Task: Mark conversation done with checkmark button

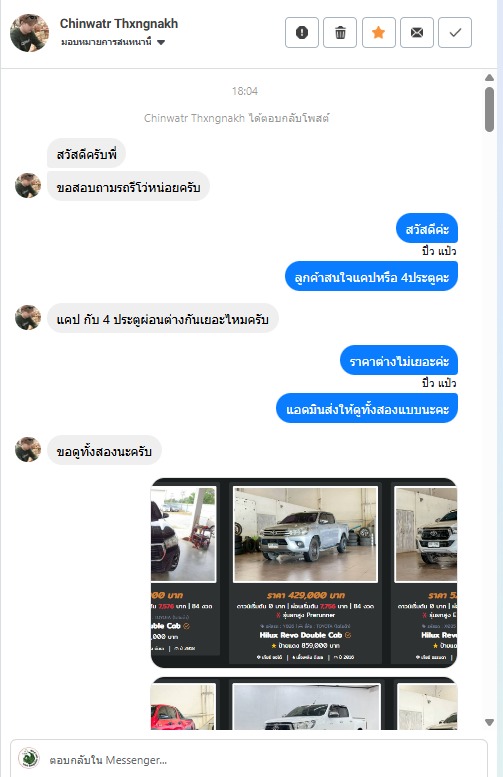Action: point(455,33)
